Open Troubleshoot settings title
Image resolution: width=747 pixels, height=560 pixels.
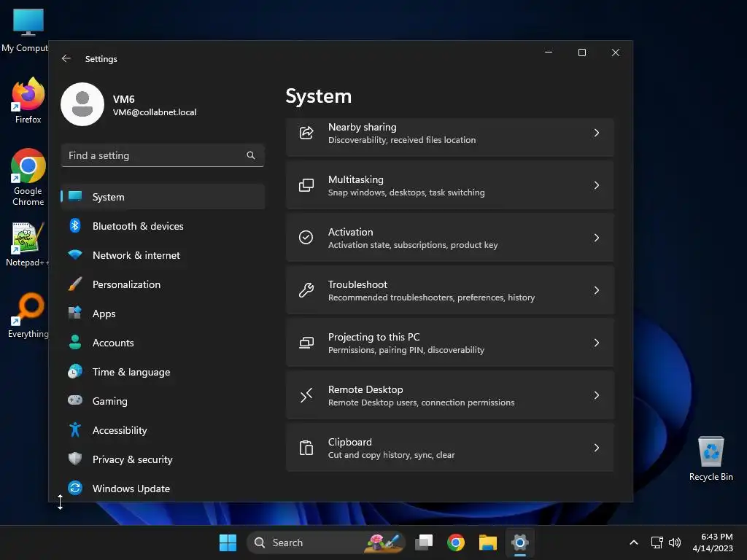tap(357, 284)
